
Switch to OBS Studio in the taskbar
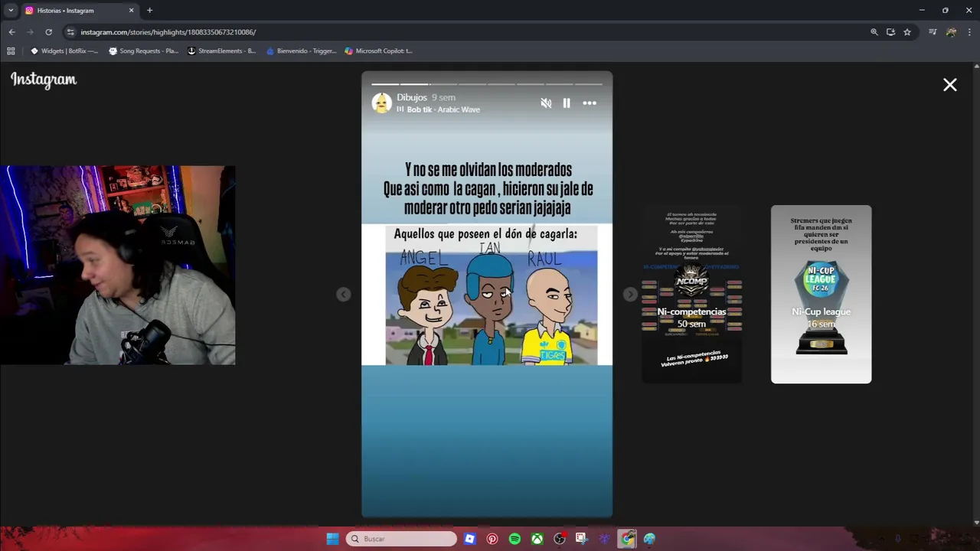pos(560,539)
